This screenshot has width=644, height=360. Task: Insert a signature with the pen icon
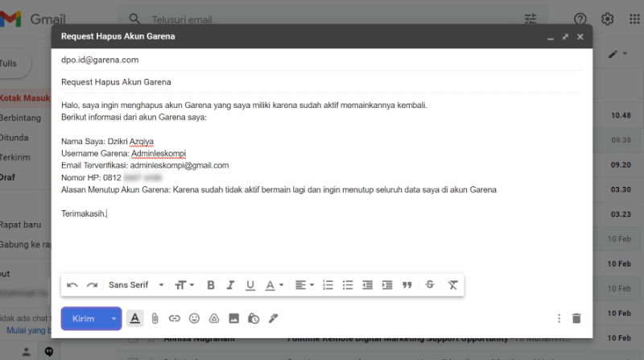point(274,318)
